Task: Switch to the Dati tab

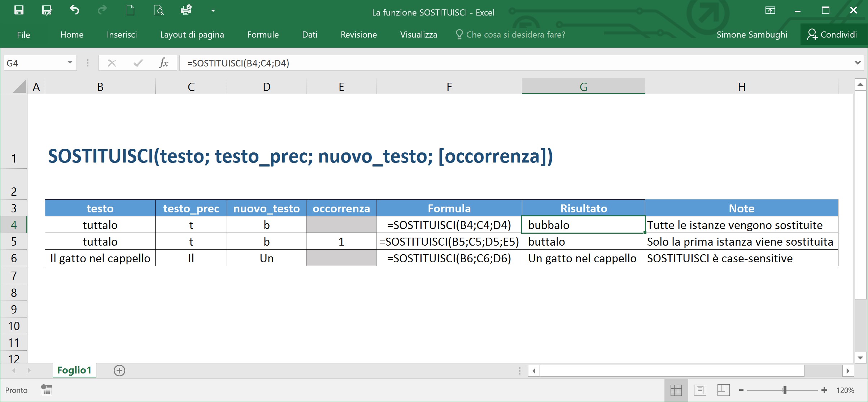Action: pyautogui.click(x=310, y=35)
